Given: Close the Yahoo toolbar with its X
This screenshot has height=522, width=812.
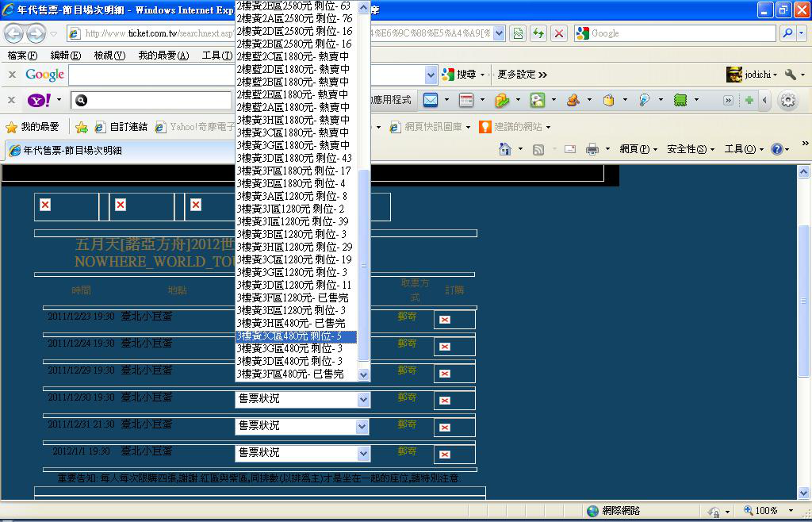Looking at the screenshot, I should tap(13, 100).
